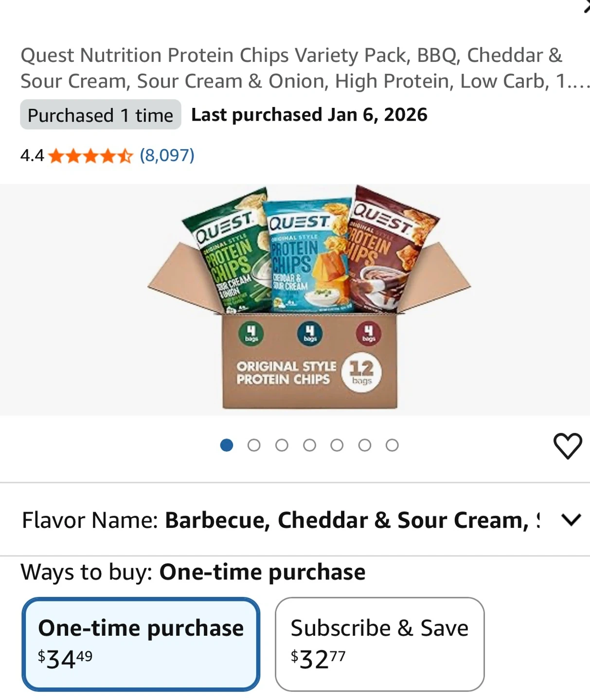The height and width of the screenshot is (700, 590).
Task: Jump to last product image dot
Action: coord(392,445)
